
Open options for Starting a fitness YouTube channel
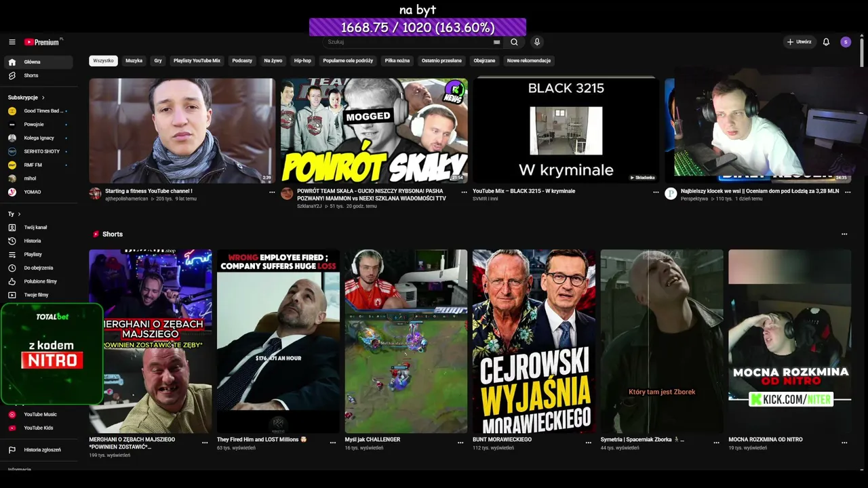272,192
